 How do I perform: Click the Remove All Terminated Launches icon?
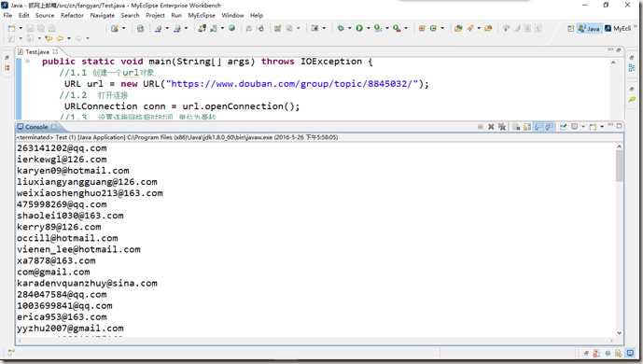[x=502, y=127]
